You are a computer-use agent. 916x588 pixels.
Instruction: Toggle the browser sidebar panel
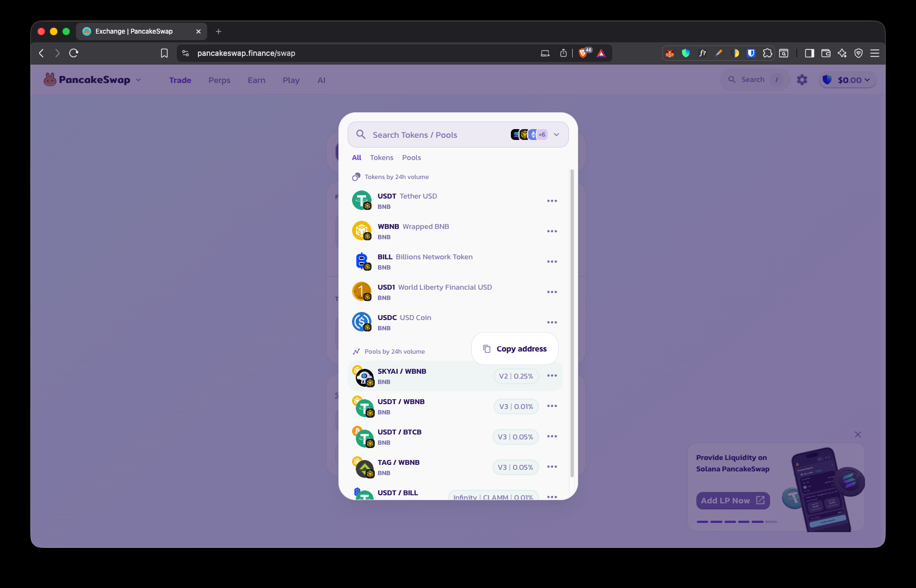tap(810, 53)
